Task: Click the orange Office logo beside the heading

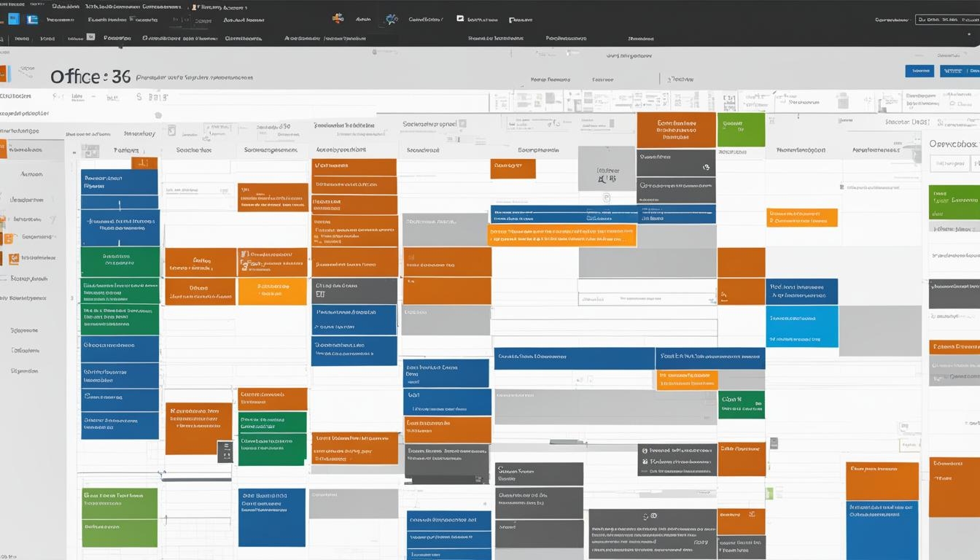Action: [x=5, y=74]
